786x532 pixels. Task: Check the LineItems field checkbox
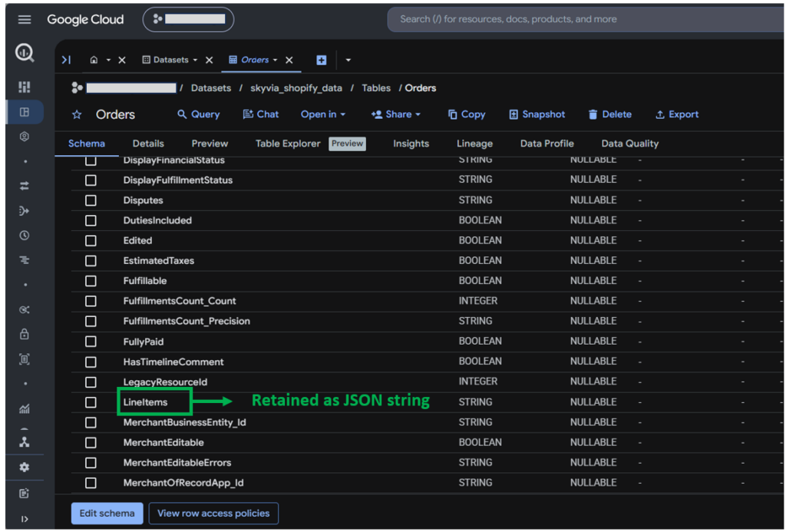tap(91, 402)
